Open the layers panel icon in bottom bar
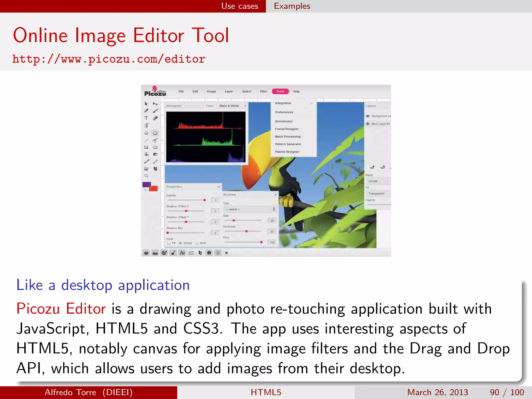 click(x=146, y=253)
